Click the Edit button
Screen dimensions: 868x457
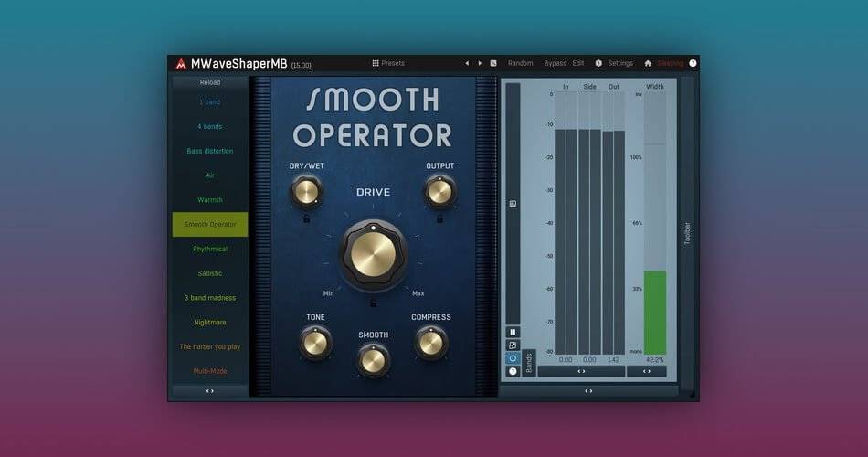click(578, 63)
